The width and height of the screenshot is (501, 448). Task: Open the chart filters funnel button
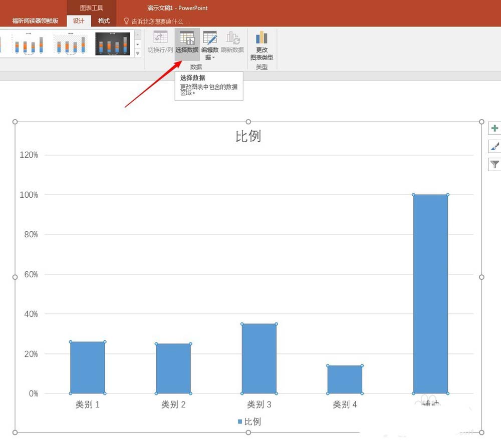coord(494,164)
